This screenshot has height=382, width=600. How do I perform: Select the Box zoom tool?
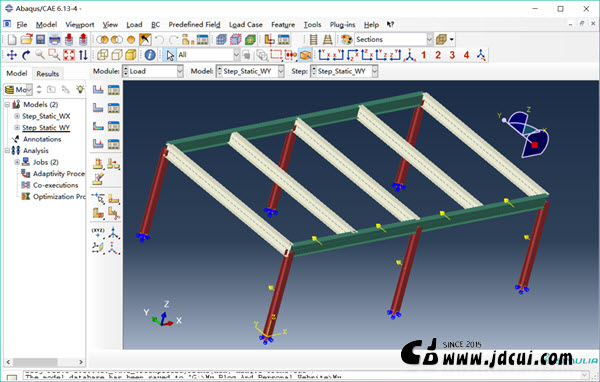(x=54, y=55)
